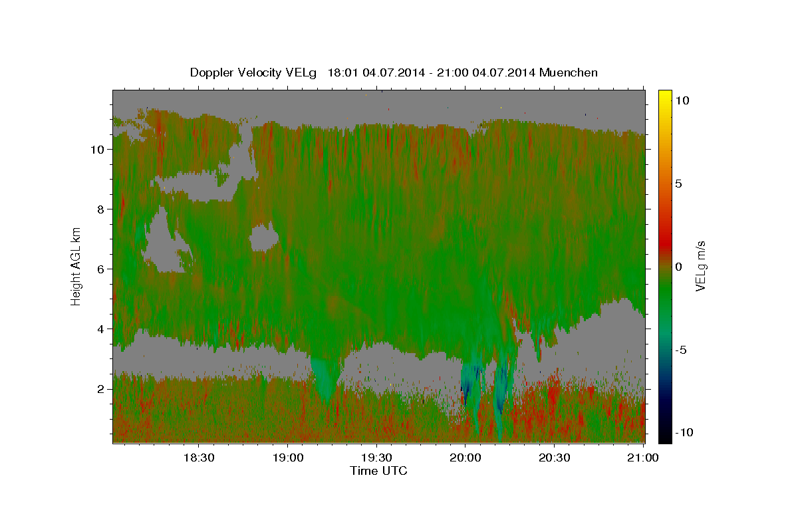Click the 21:00 time tick label
The image size is (798, 532).
[x=643, y=458]
